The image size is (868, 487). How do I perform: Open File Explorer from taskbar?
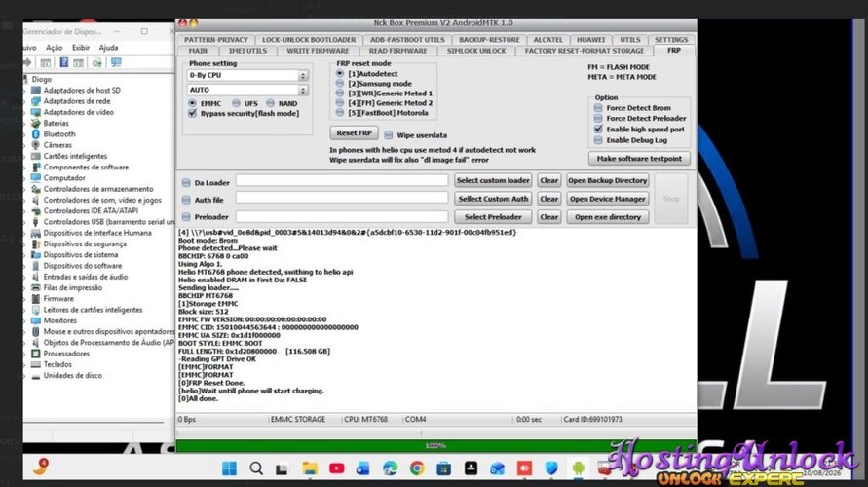click(310, 468)
